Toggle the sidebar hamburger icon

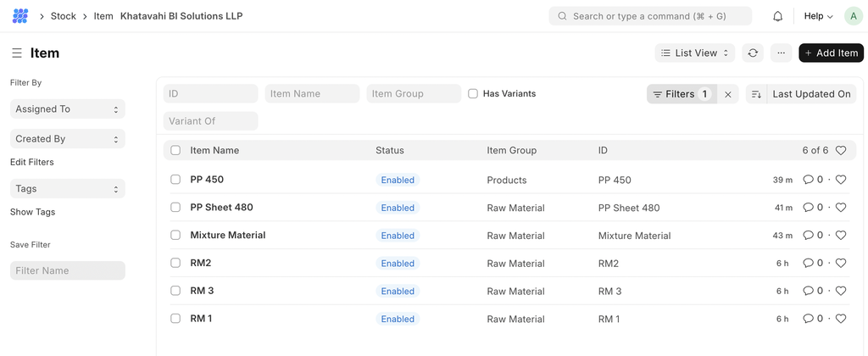[x=17, y=53]
